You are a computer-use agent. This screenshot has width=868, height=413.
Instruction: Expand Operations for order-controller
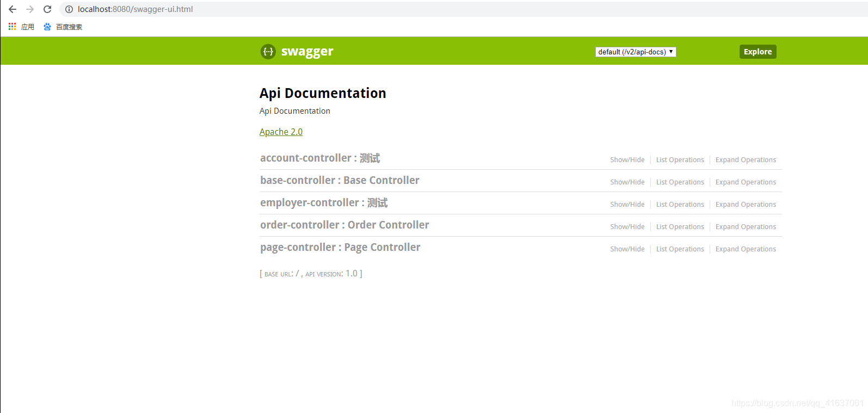746,227
